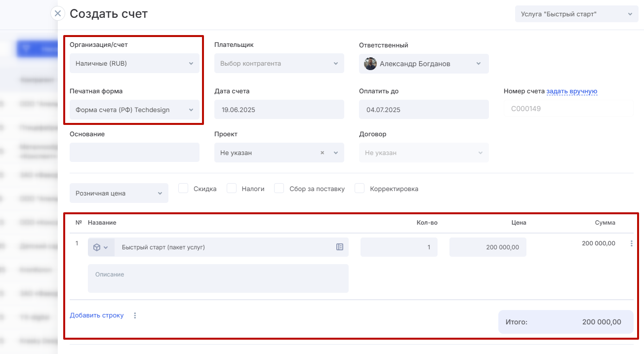
Task: Check the Сбор за поставку option
Action: click(279, 189)
